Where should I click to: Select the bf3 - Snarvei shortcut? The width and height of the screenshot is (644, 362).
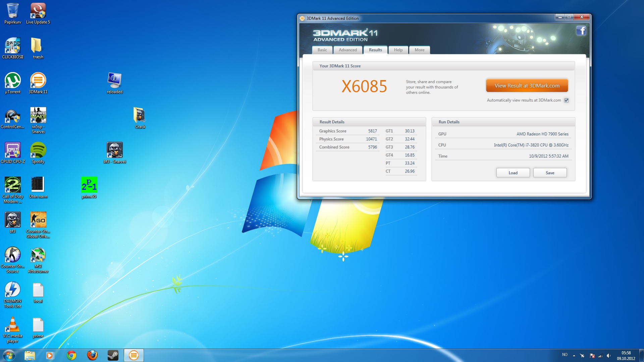click(x=114, y=153)
